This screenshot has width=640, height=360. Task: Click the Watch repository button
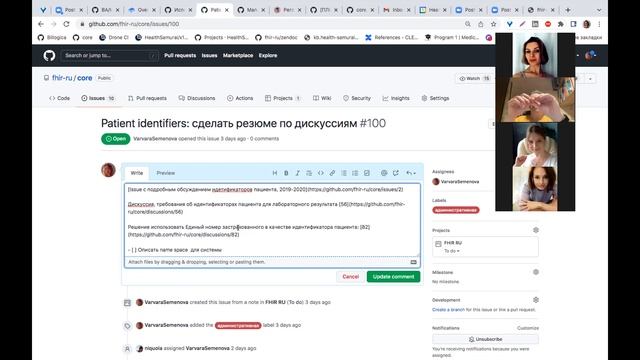coord(475,78)
